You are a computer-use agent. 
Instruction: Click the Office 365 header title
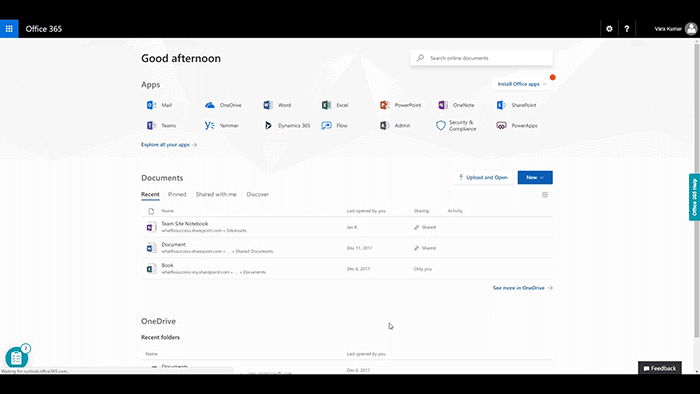click(x=44, y=29)
